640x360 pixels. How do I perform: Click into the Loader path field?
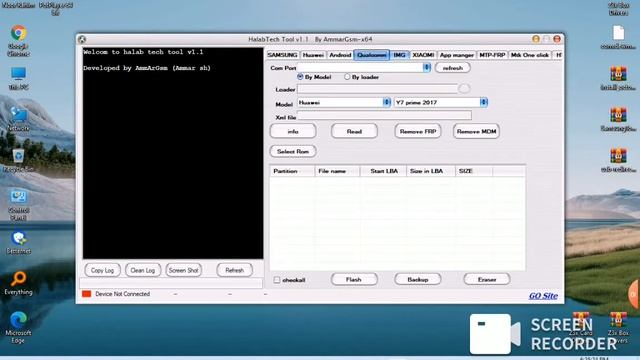(x=378, y=89)
